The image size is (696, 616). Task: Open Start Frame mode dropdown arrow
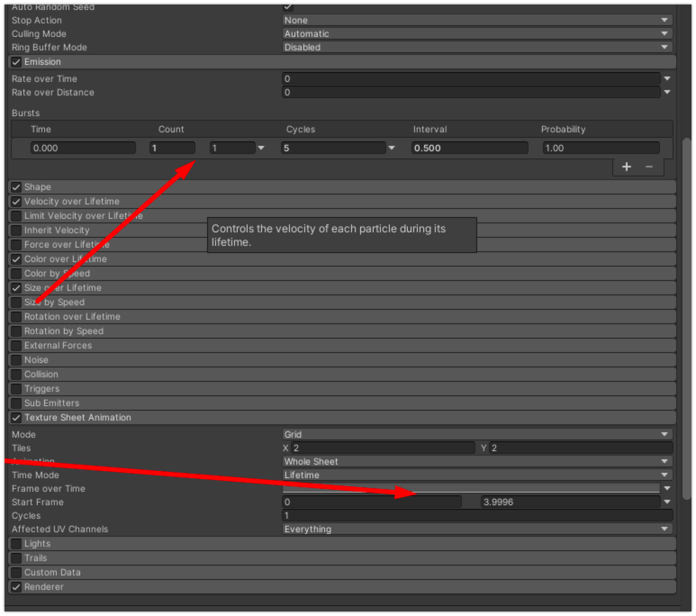click(x=667, y=502)
